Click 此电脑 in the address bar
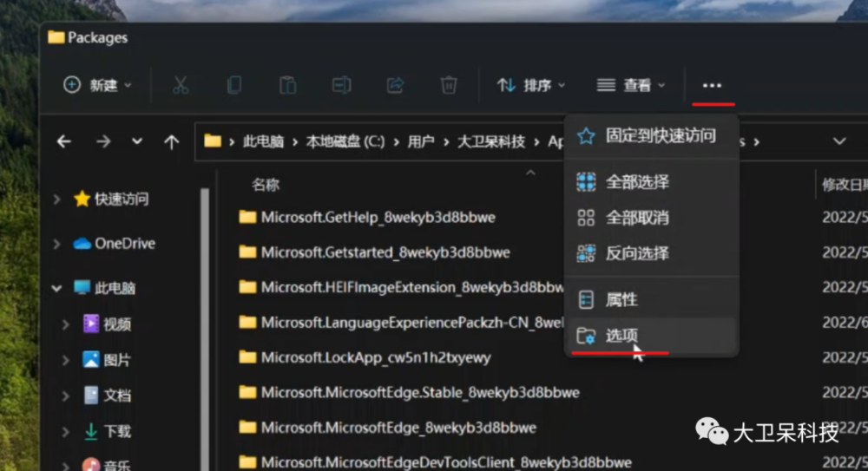 pyautogui.click(x=263, y=141)
